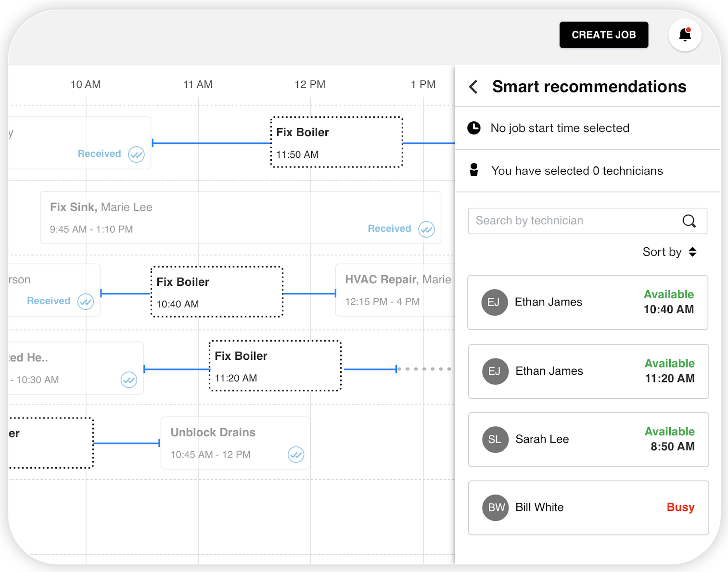Image resolution: width=728 pixels, height=572 pixels.
Task: Click the technician person icon
Action: pos(474,170)
